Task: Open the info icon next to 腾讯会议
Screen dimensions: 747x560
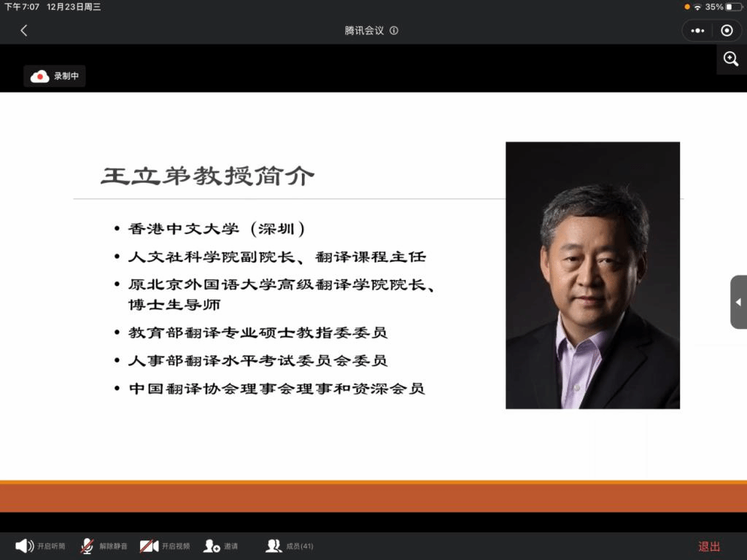Action: 394,31
